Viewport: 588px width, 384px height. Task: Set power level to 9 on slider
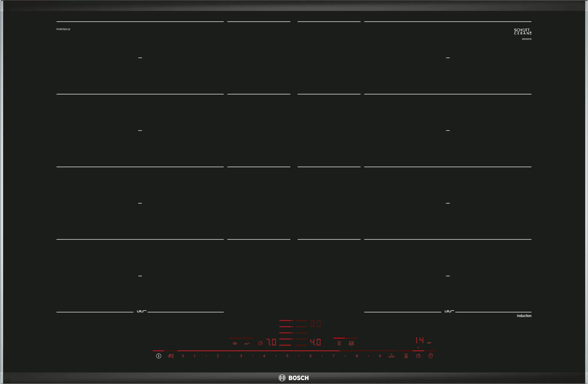pos(380,356)
